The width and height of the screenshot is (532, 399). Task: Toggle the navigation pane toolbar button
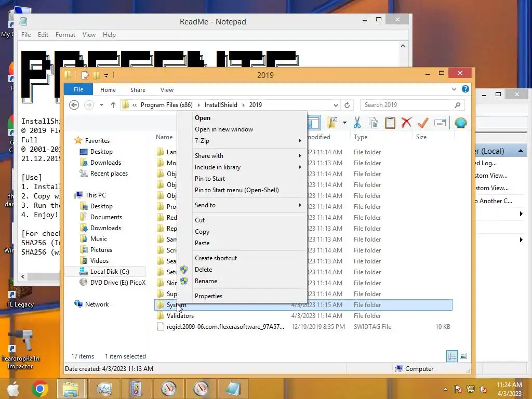314,123
